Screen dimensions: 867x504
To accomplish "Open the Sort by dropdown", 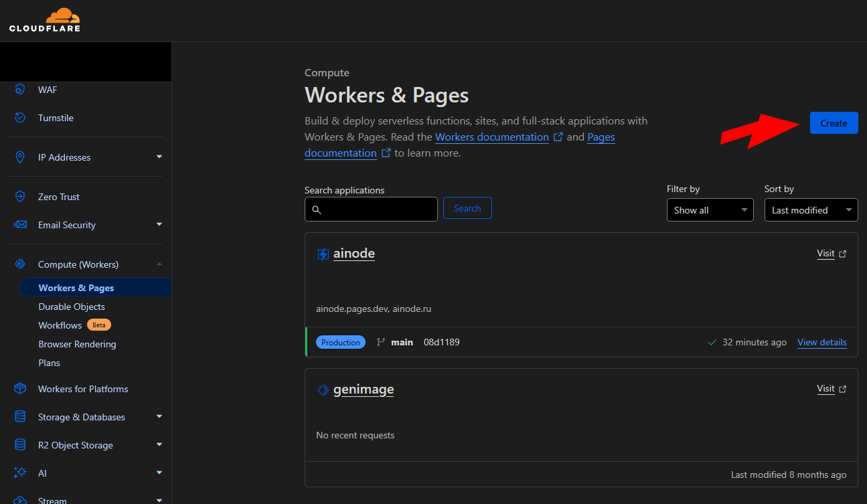I will pyautogui.click(x=811, y=210).
